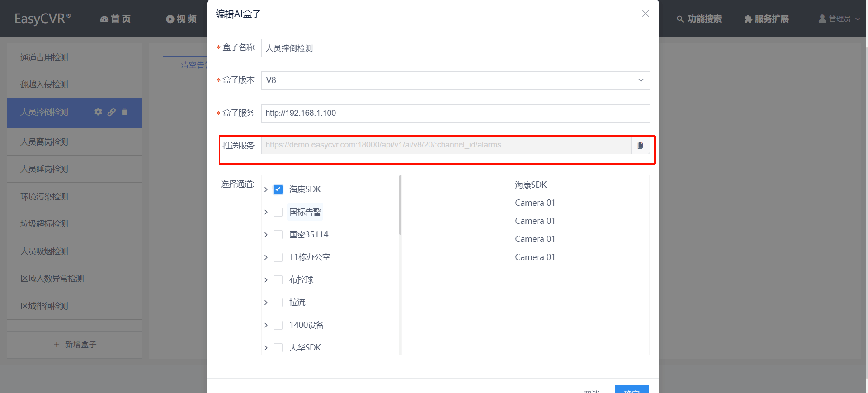Open the 视频 menu item
Viewport: 868px width, 393px height.
pos(181,19)
